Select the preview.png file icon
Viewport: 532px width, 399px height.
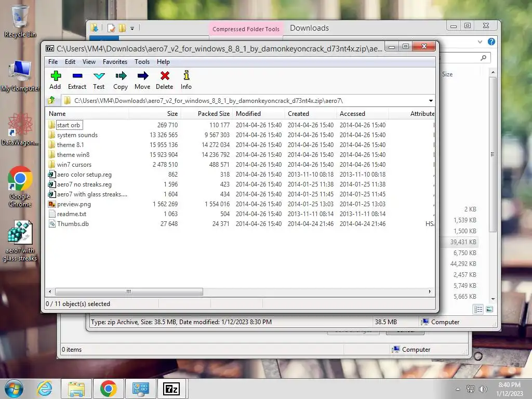[51, 204]
